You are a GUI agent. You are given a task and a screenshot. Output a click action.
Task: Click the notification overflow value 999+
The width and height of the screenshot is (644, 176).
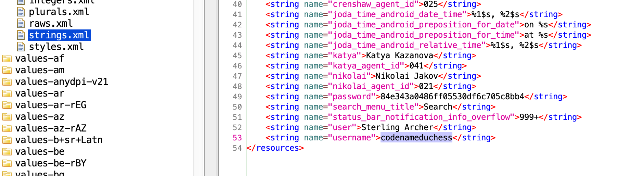point(529,117)
